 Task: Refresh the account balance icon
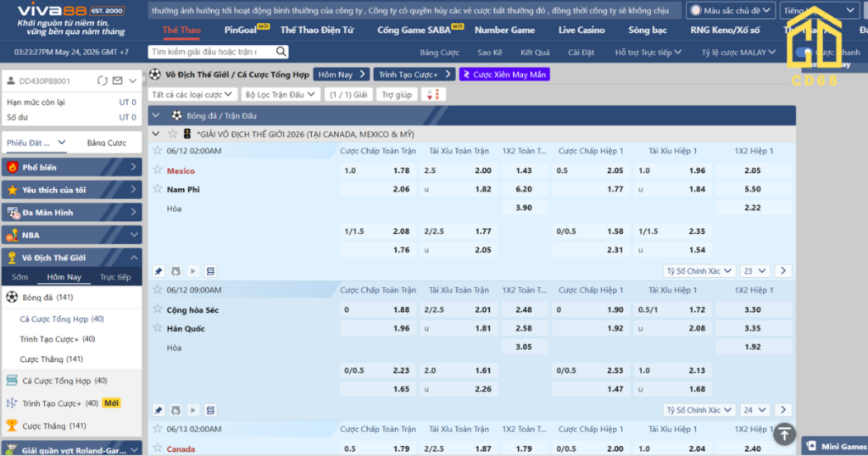(x=103, y=81)
